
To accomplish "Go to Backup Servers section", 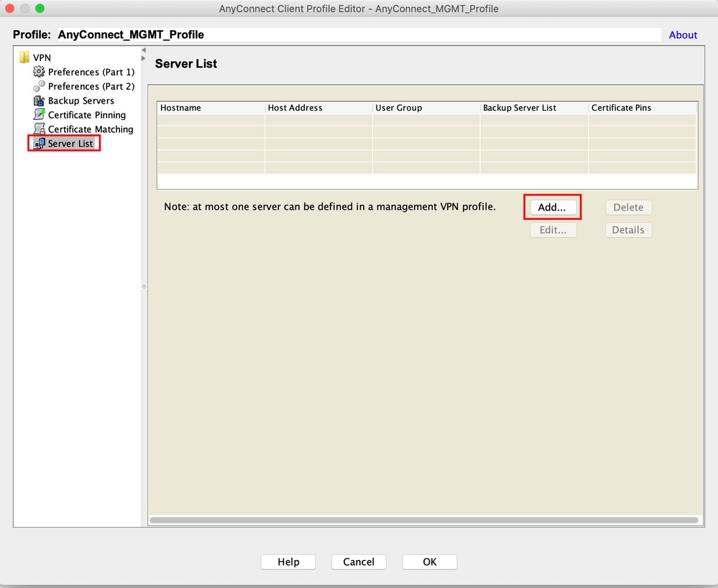I will click(81, 101).
